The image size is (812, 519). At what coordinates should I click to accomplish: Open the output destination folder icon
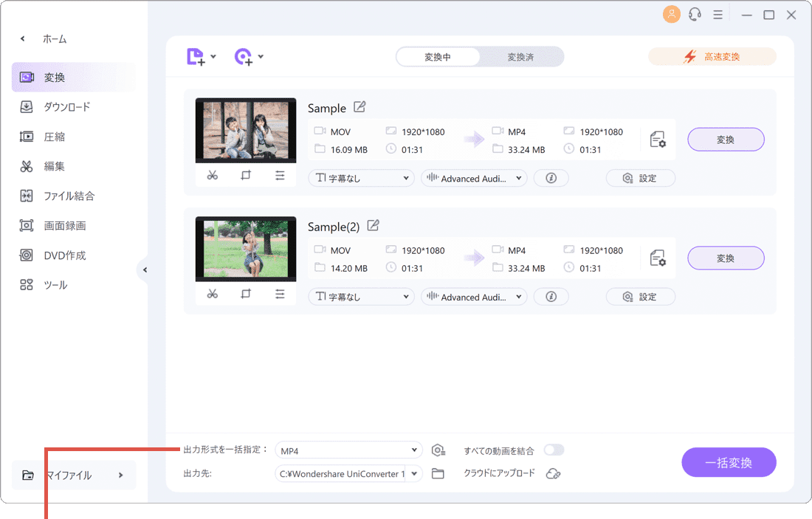(438, 473)
